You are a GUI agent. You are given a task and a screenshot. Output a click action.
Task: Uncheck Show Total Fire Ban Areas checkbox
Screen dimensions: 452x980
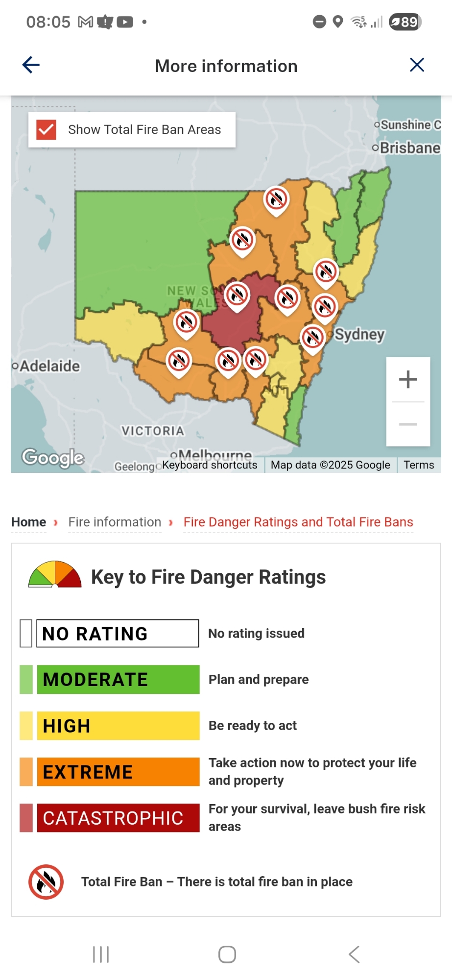(47, 130)
